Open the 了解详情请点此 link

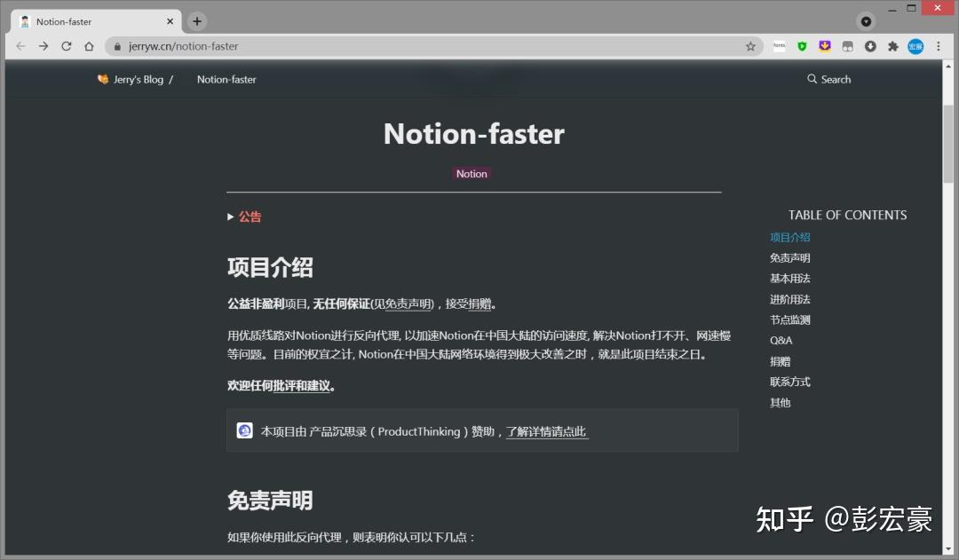pos(546,430)
